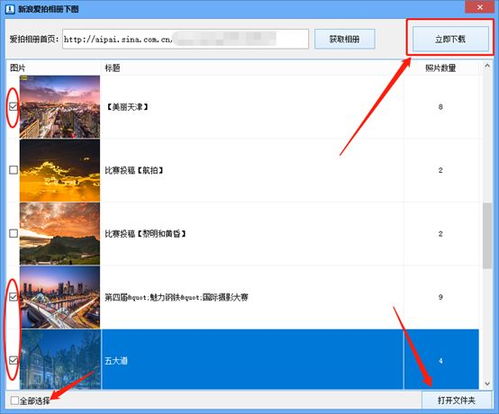Toggle the 全部选择 checkbox

(x=14, y=400)
